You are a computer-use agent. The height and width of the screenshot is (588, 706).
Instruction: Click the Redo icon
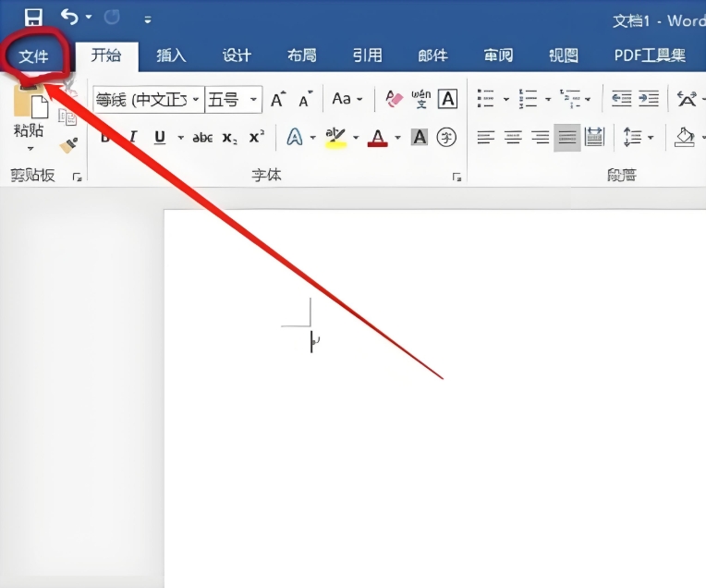112,18
